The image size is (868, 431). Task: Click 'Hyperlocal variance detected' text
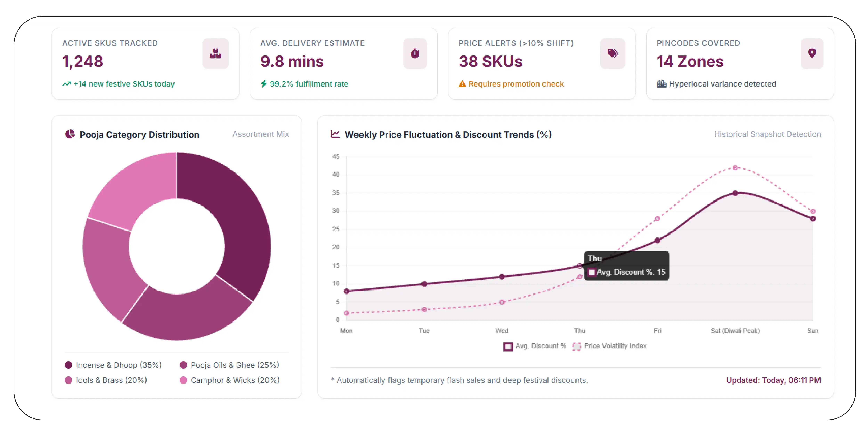722,84
